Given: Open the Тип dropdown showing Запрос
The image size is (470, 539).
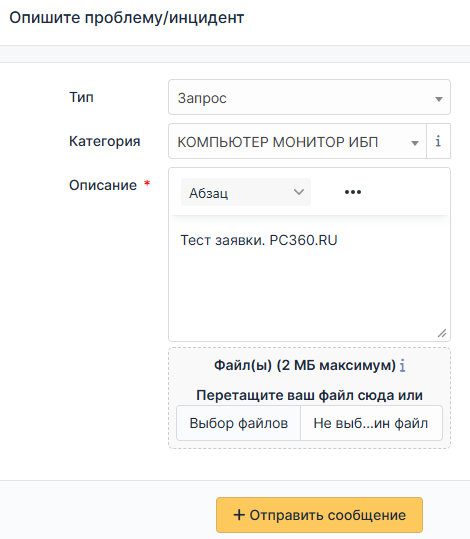Looking at the screenshot, I should pyautogui.click(x=309, y=97).
